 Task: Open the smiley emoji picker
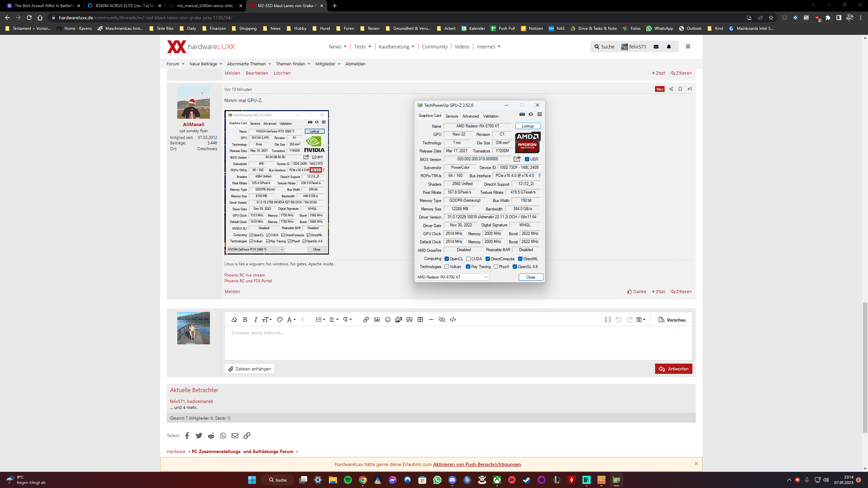(x=388, y=320)
